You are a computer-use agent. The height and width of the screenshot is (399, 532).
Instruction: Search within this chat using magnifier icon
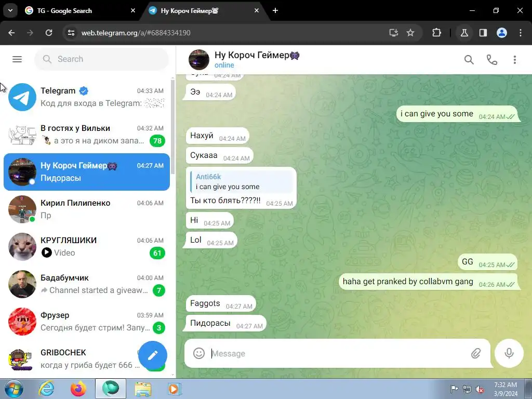click(469, 60)
